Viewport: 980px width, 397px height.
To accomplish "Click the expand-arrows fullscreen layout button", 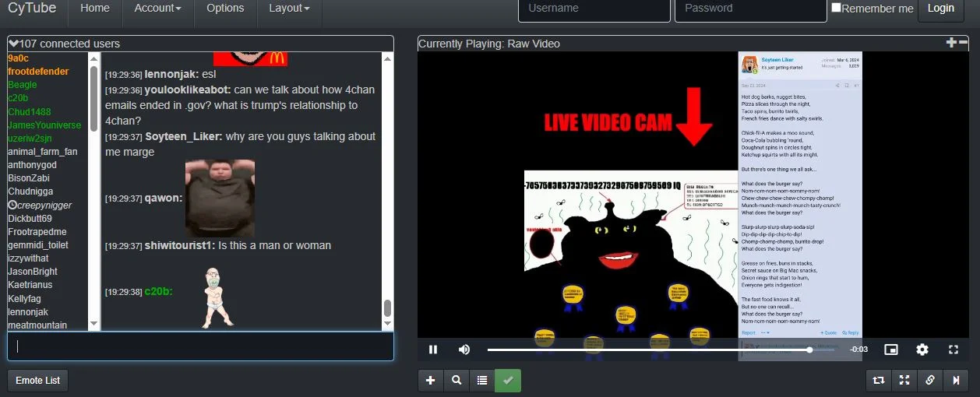I will (904, 381).
